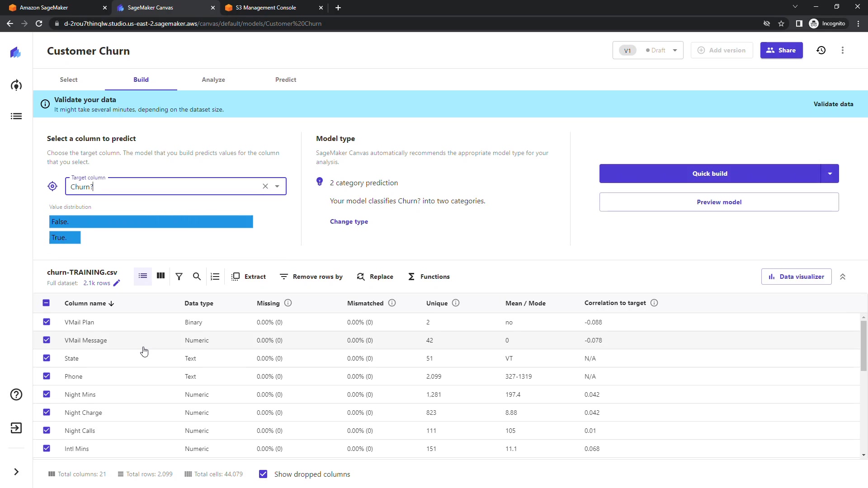Uncheck the Phone column checkbox

coord(47,376)
